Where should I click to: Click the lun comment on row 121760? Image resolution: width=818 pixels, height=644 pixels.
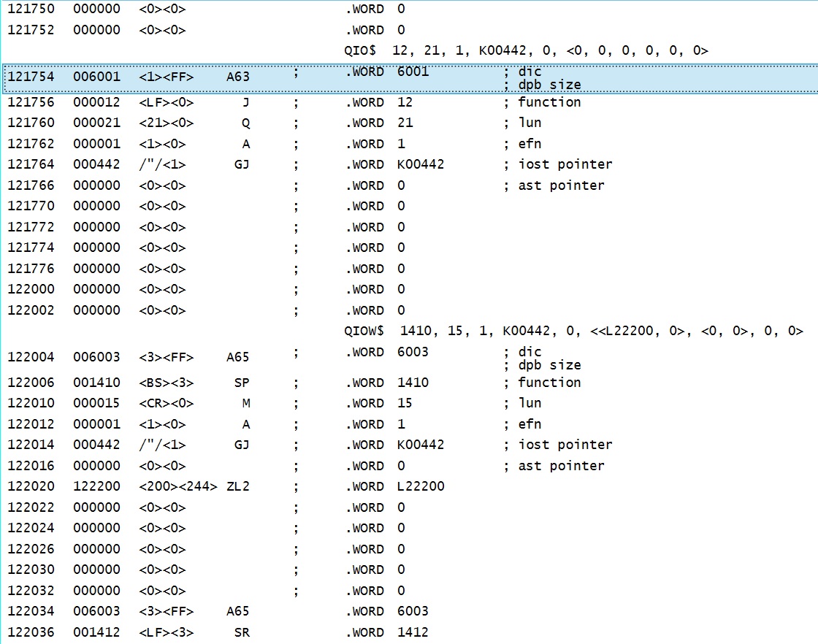click(529, 123)
